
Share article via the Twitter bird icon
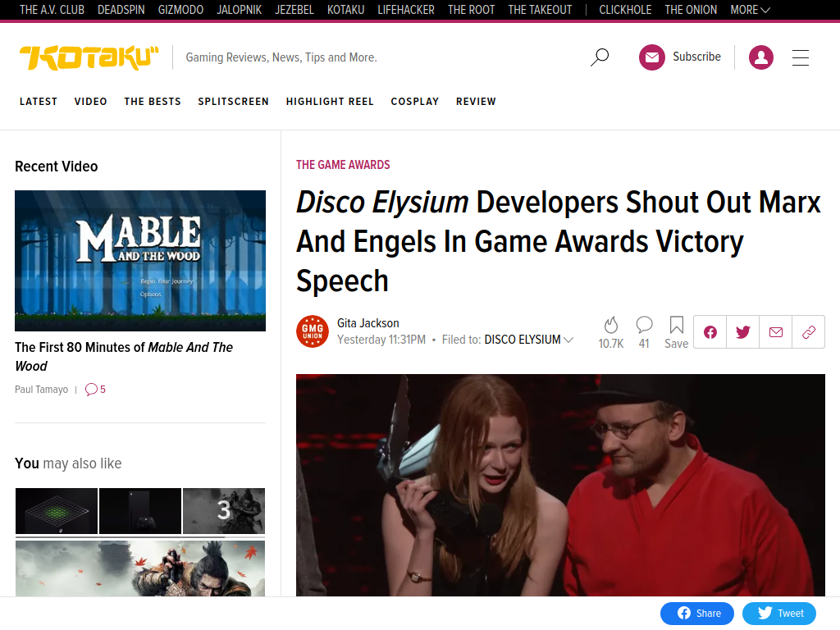(x=742, y=332)
